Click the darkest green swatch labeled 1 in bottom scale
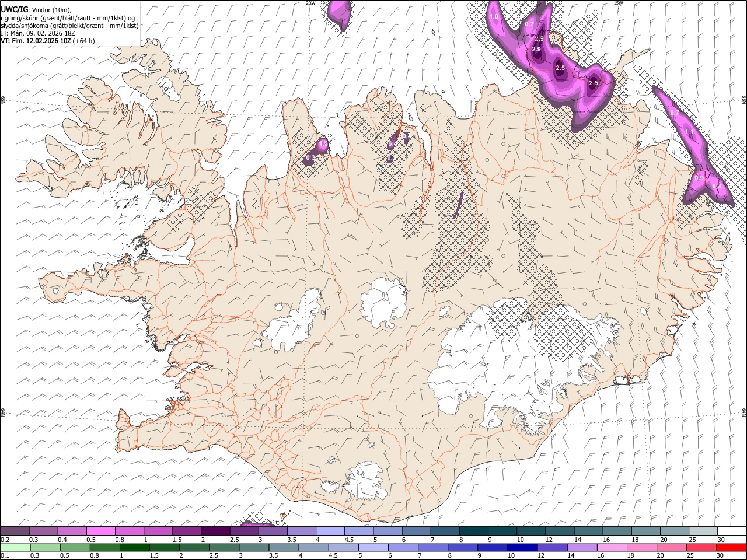Screen dimensions: 747x560 (x=135, y=548)
